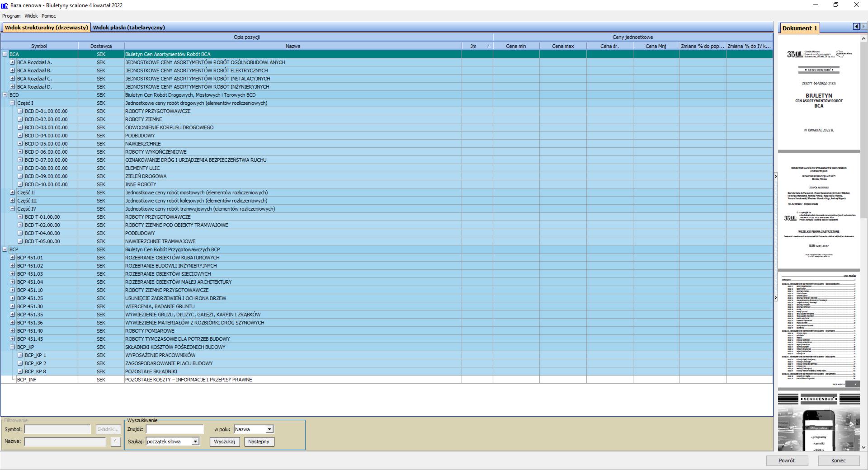Expand BCA Rozdział C. node

click(x=13, y=79)
